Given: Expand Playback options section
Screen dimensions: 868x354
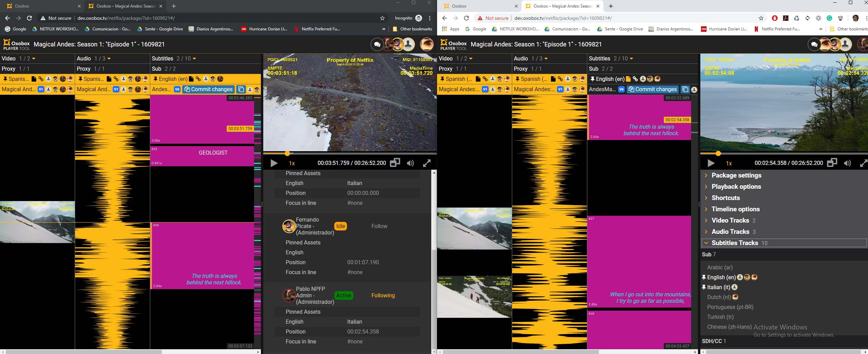Looking at the screenshot, I should tap(736, 187).
